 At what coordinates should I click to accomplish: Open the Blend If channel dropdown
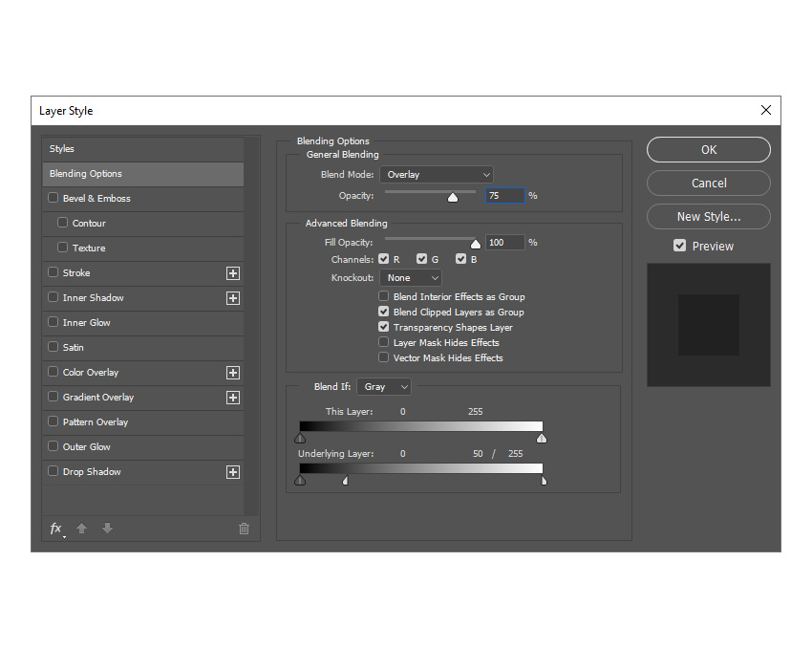pyautogui.click(x=384, y=386)
